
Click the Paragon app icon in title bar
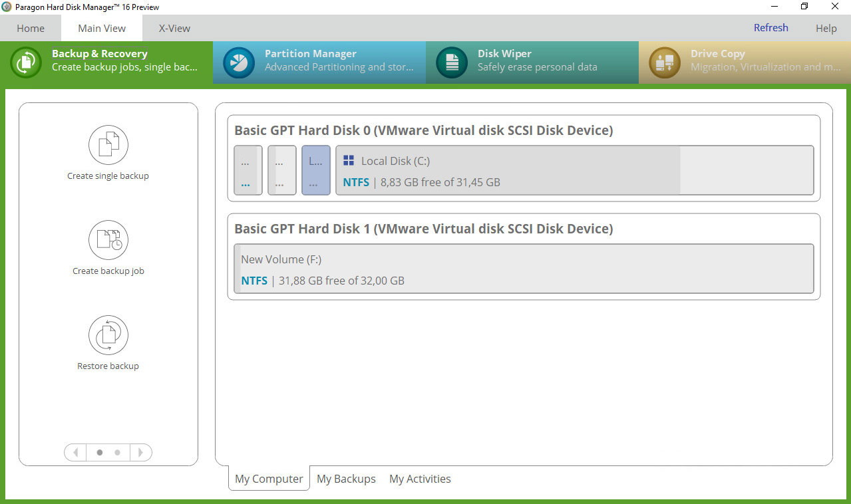coord(7,7)
